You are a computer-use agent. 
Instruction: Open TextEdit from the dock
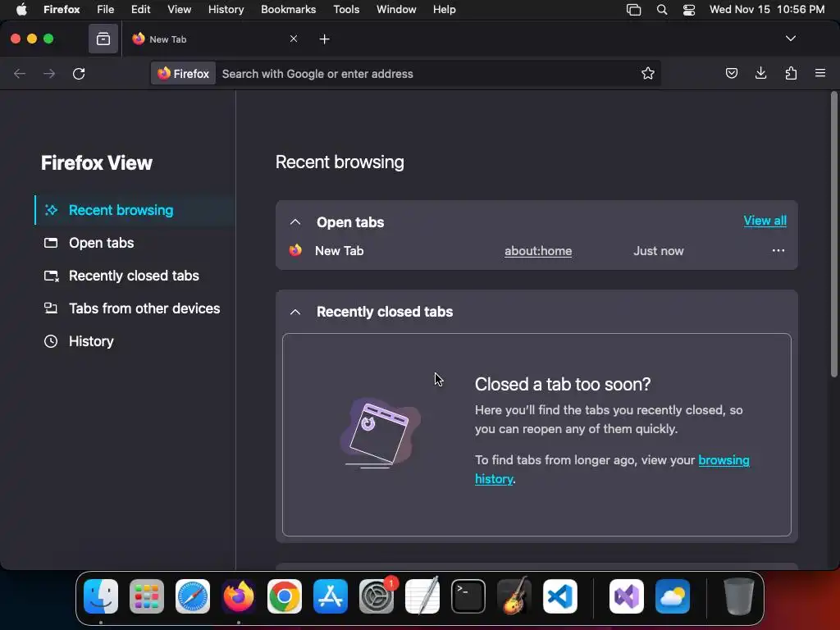click(422, 596)
